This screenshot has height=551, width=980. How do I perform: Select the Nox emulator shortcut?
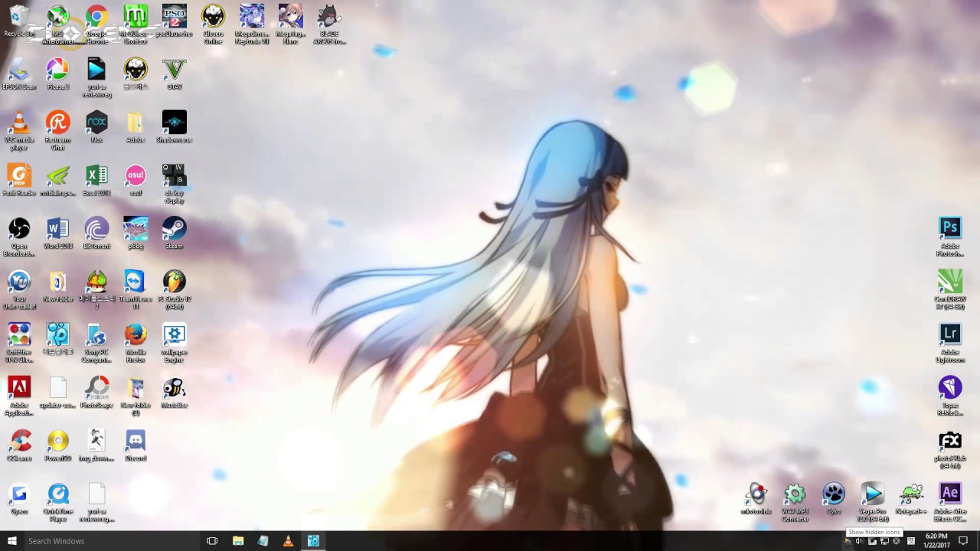pyautogui.click(x=96, y=127)
